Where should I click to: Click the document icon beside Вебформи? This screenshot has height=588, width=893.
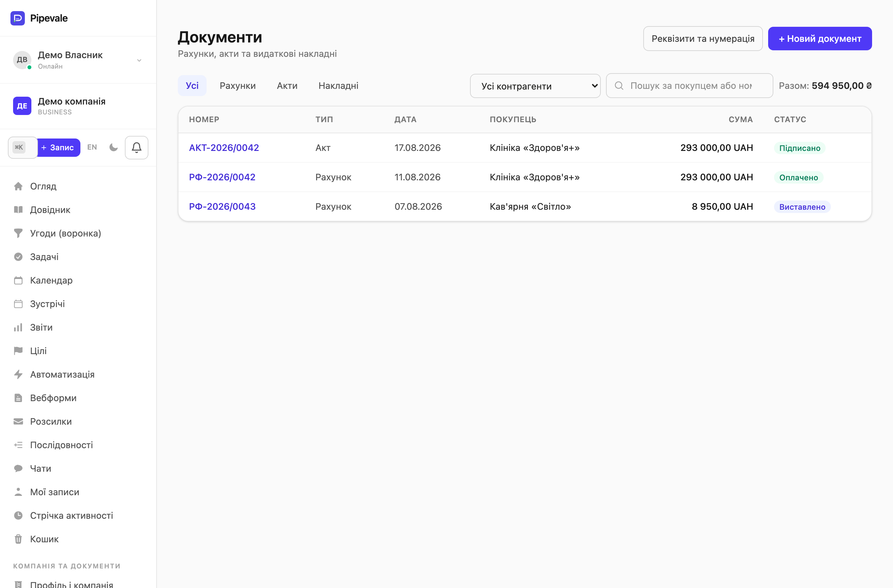[x=18, y=398]
